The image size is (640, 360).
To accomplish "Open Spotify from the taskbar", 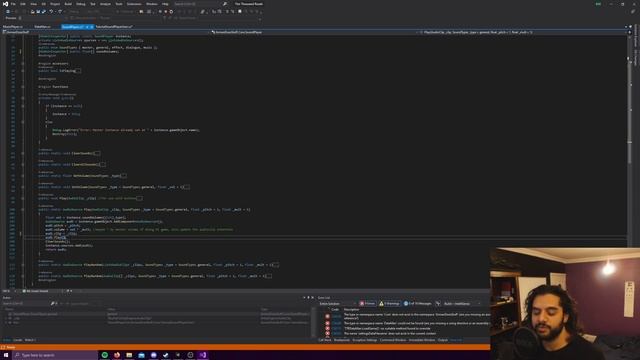I will click(105, 355).
